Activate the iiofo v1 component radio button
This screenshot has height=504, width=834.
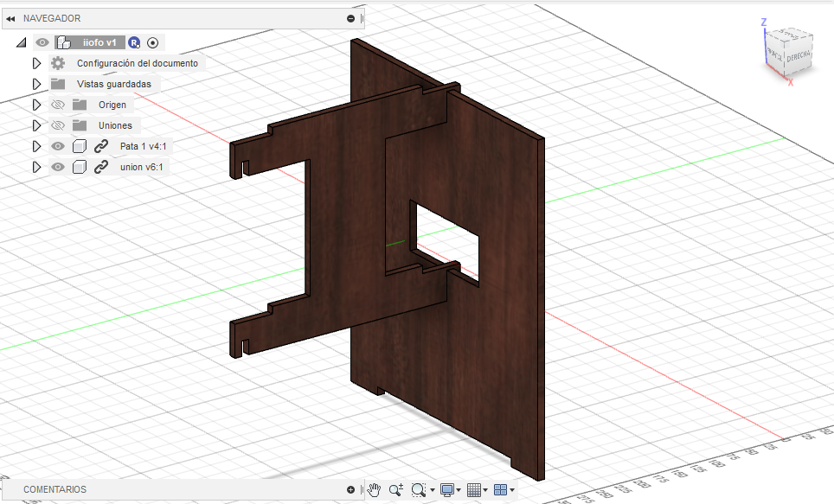tap(152, 42)
